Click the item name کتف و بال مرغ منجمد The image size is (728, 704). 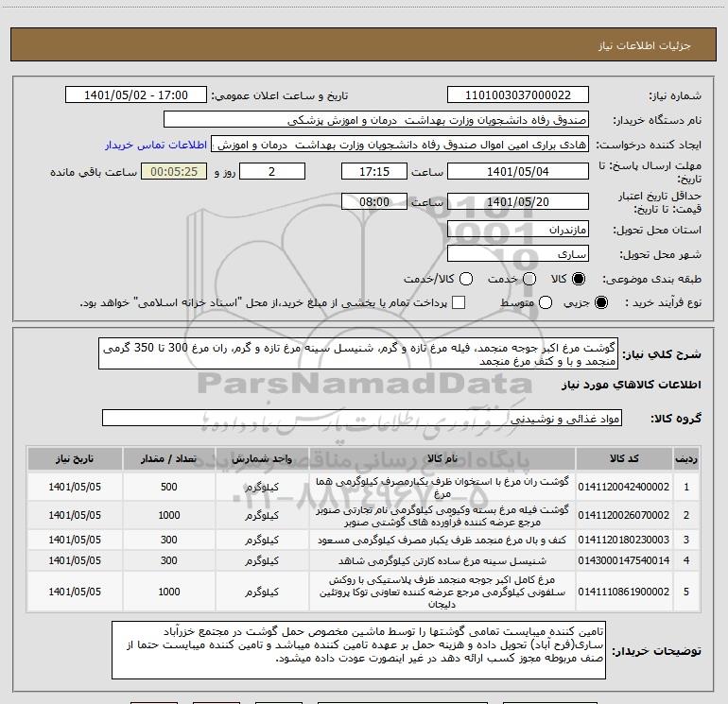[442, 541]
